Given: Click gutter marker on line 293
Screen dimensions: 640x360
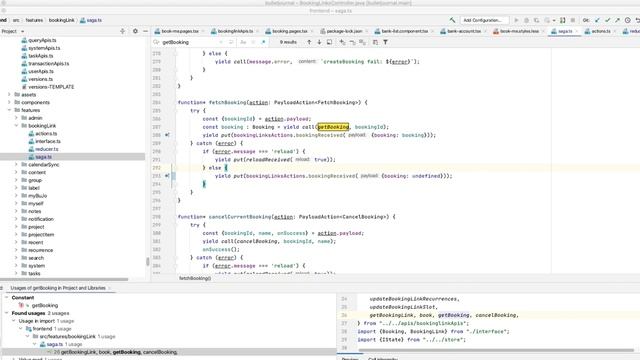Looking at the screenshot, I should [167, 176].
